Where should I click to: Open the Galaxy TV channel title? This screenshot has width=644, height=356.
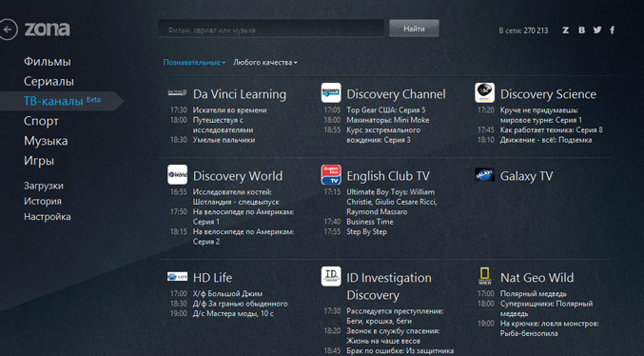coord(527,176)
